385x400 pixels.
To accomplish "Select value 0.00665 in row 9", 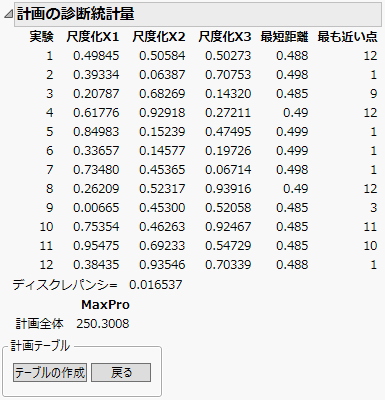I will [96, 208].
